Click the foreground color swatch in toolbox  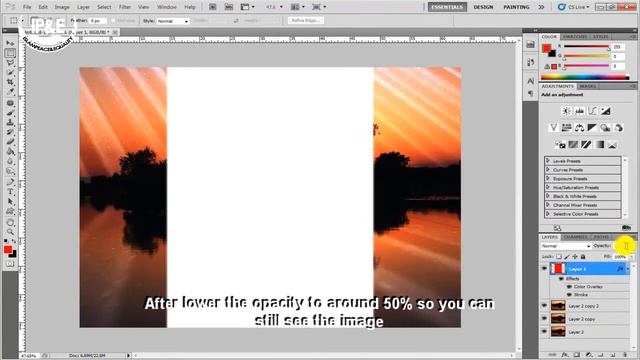[x=8, y=249]
